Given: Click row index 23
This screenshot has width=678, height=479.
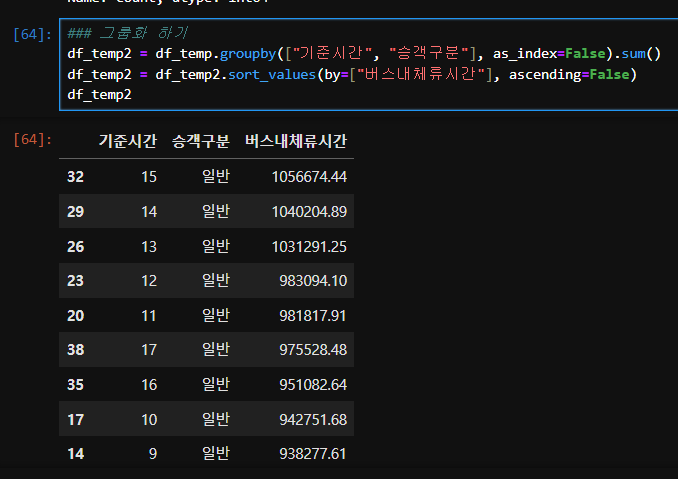Looking at the screenshot, I should coord(75,281).
